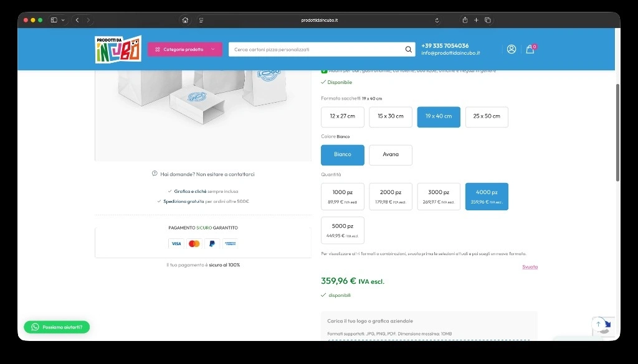This screenshot has width=638, height=364.
Task: Click the page settings icon left of address bar
Action: point(201,20)
